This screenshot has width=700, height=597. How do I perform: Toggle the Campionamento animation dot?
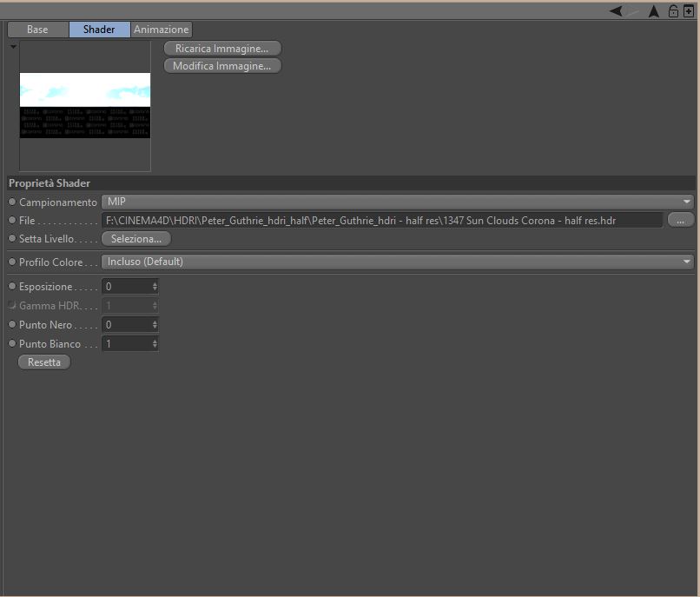point(12,202)
